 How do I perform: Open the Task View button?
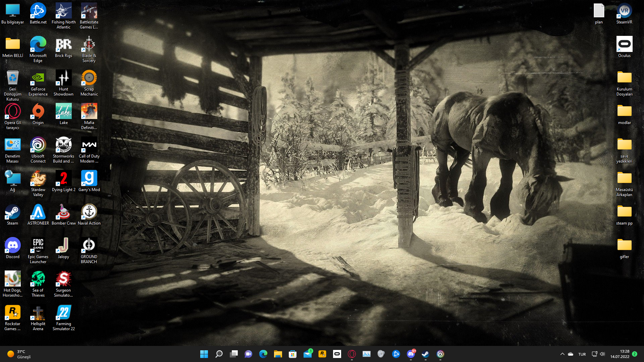(234, 354)
